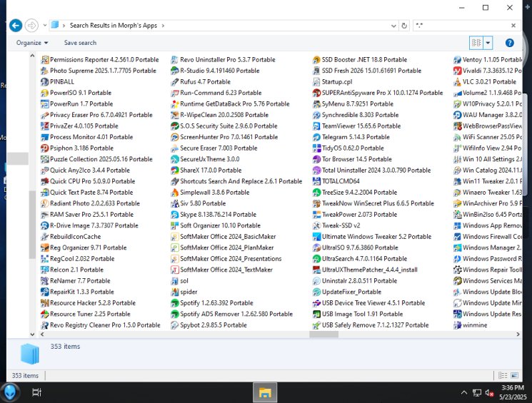Select SecureUxTheme 3.0.0 entry
Image resolution: width=532 pixels, height=403 pixels.
click(205, 159)
